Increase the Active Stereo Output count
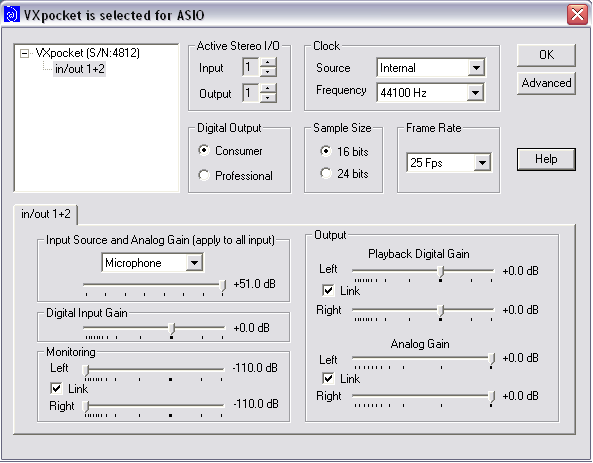This screenshot has width=593, height=463. 268,88
